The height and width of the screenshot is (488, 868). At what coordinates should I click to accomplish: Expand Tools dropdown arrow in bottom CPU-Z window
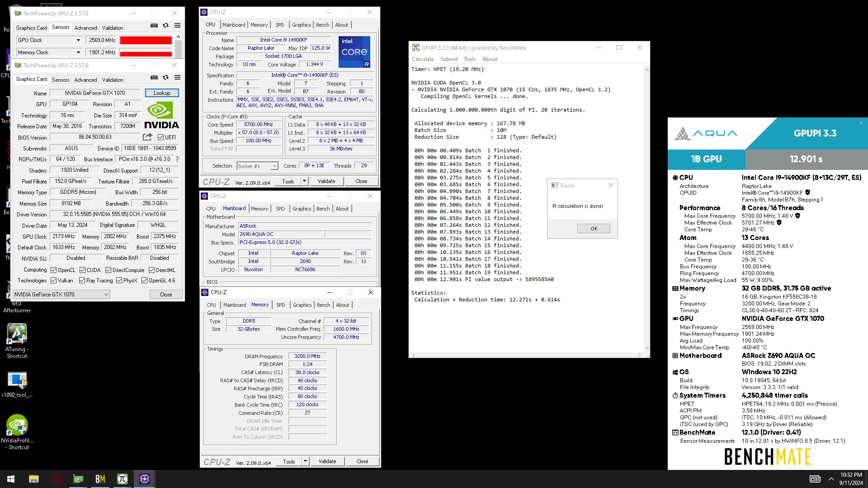tap(305, 461)
